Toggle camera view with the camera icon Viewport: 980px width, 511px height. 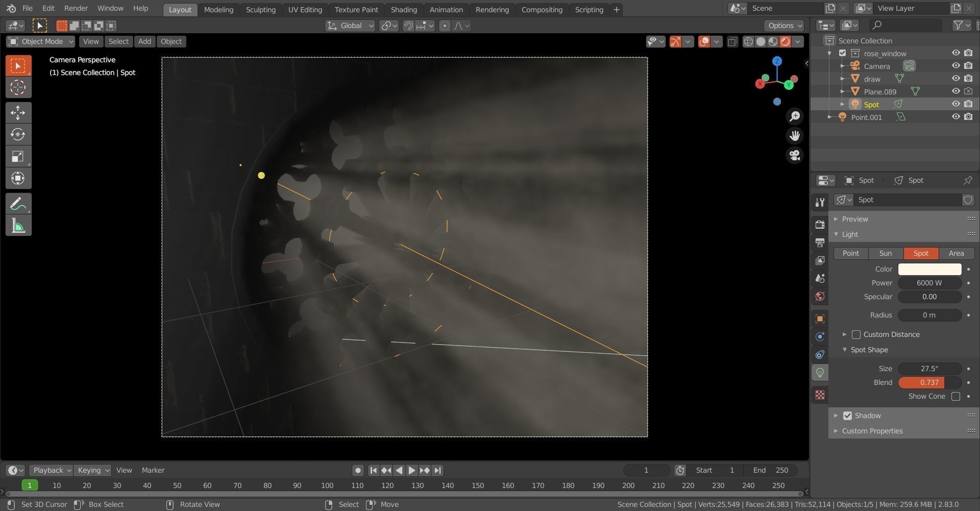point(795,155)
